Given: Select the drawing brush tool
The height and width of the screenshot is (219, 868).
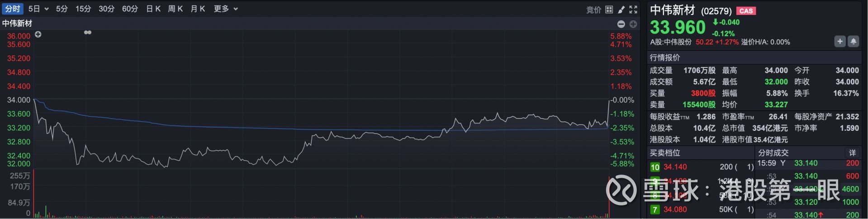Looking at the screenshot, I should (x=621, y=10).
